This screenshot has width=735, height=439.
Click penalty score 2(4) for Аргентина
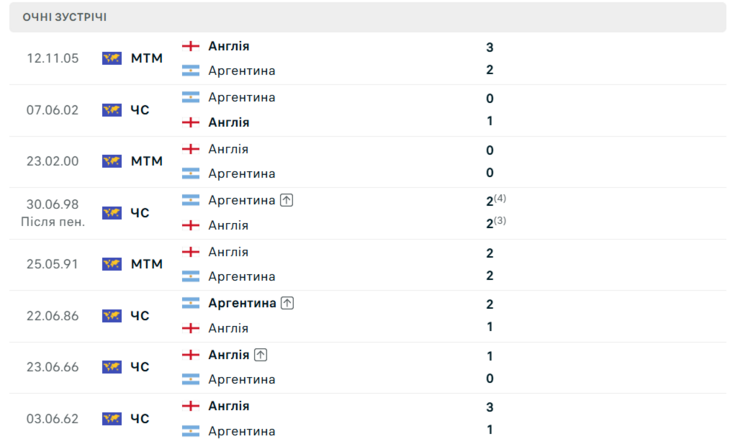click(496, 201)
